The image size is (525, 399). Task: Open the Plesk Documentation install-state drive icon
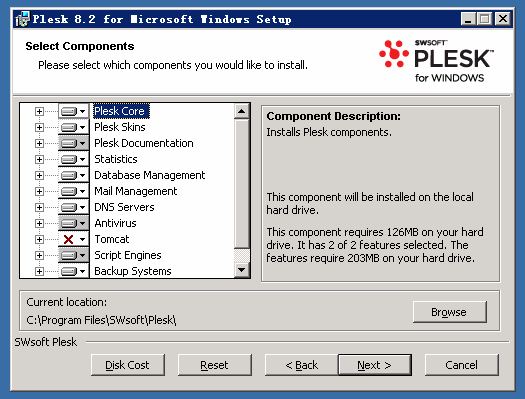pos(74,143)
